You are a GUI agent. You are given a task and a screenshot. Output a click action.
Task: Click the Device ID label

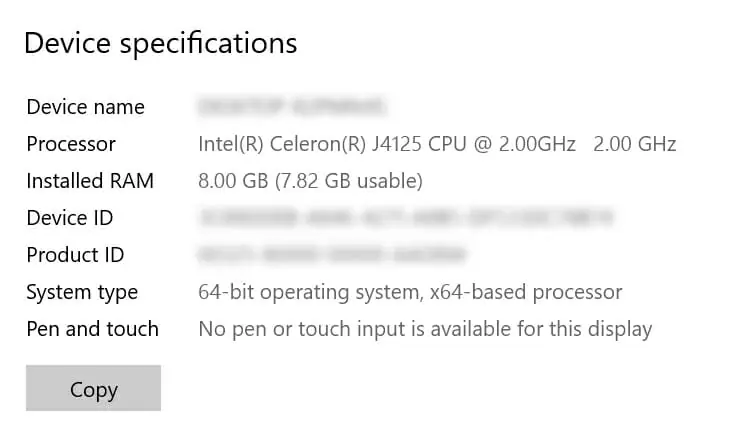point(69,218)
